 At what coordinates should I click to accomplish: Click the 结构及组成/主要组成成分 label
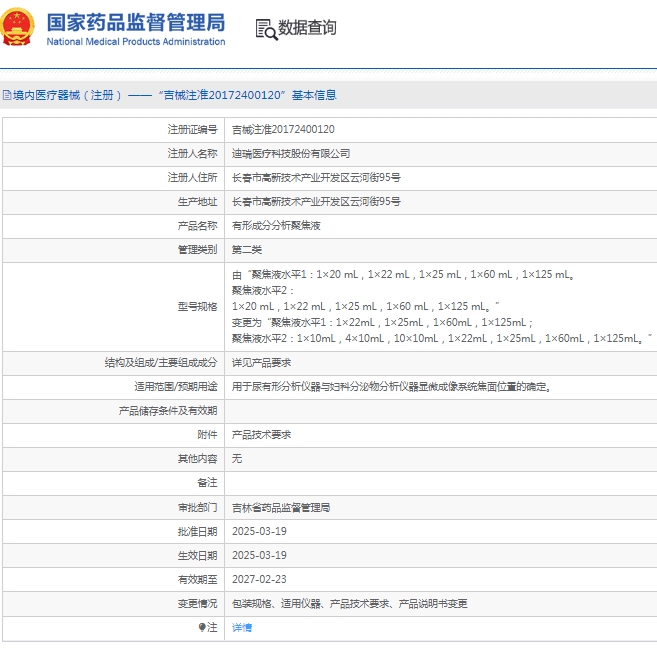point(161,363)
